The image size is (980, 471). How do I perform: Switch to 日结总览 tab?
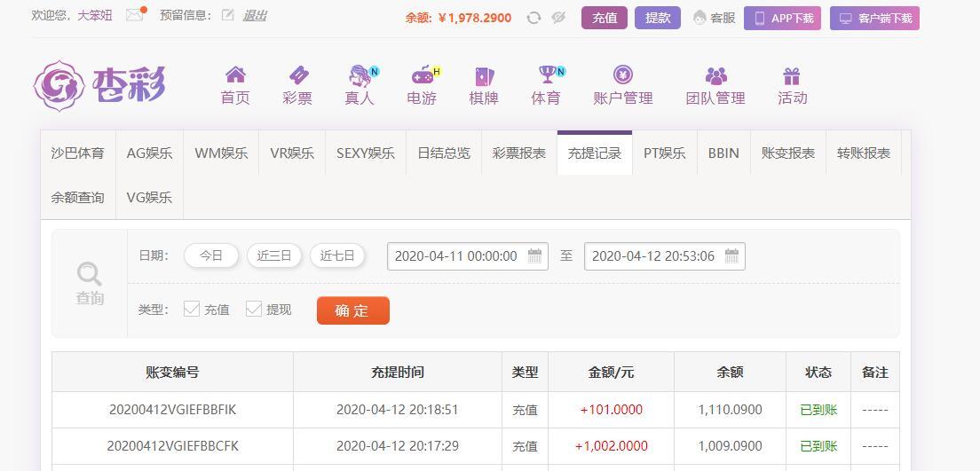[444, 153]
